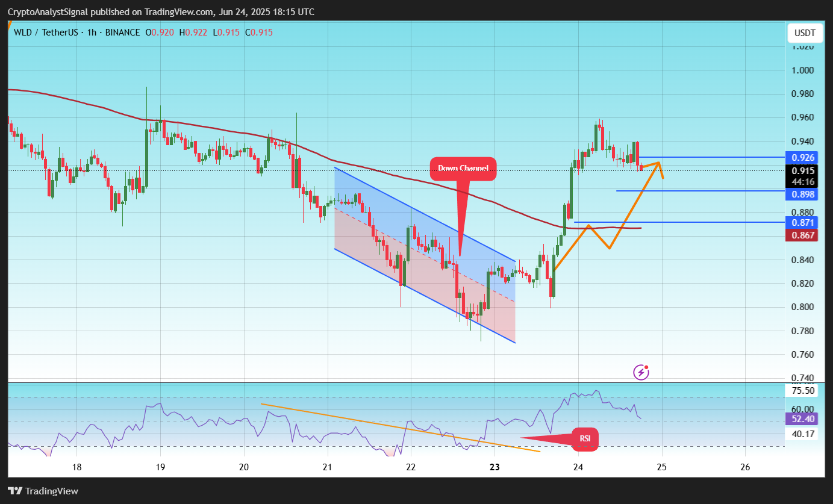This screenshot has height=504, width=833.
Task: Select the Down Channel callout label
Action: tap(463, 169)
